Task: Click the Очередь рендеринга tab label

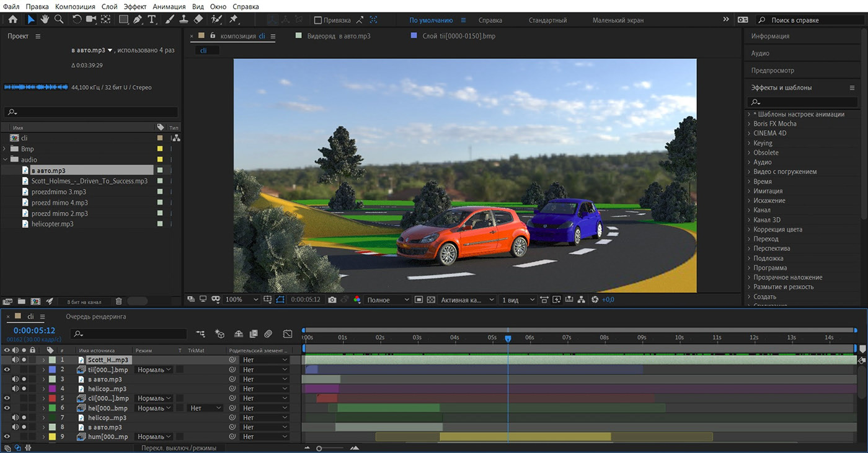Action: (96, 317)
